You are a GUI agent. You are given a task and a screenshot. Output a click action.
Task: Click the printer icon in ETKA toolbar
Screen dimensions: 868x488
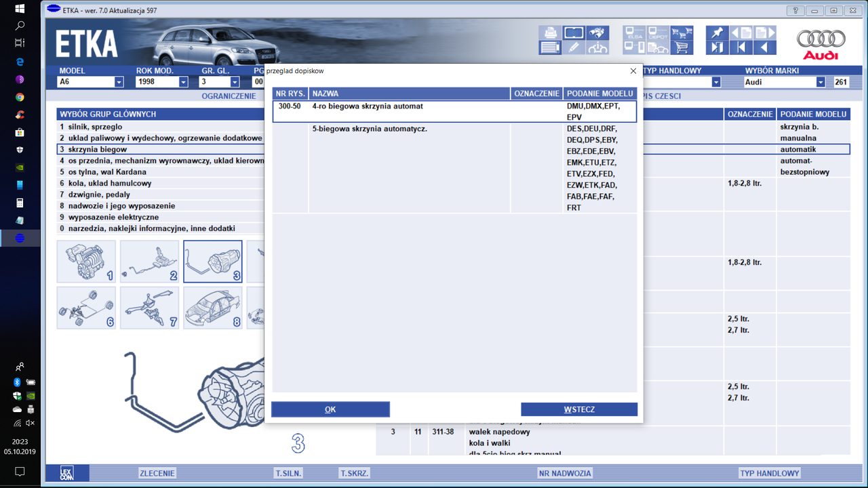pos(549,33)
